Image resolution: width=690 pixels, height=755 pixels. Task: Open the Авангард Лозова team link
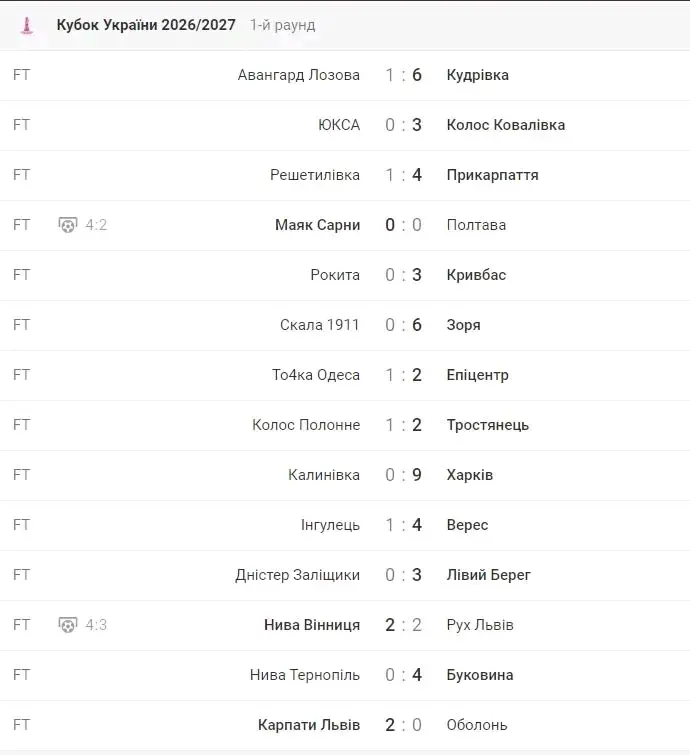pyautogui.click(x=299, y=75)
